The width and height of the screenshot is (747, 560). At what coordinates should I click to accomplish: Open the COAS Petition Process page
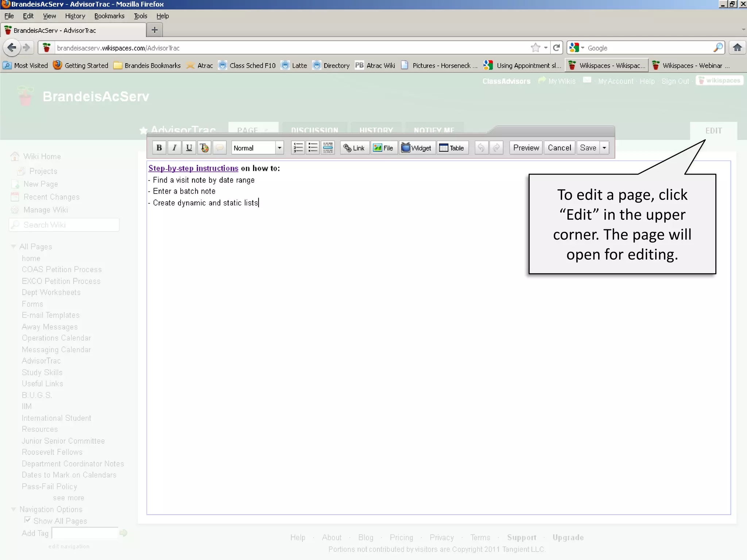click(62, 269)
